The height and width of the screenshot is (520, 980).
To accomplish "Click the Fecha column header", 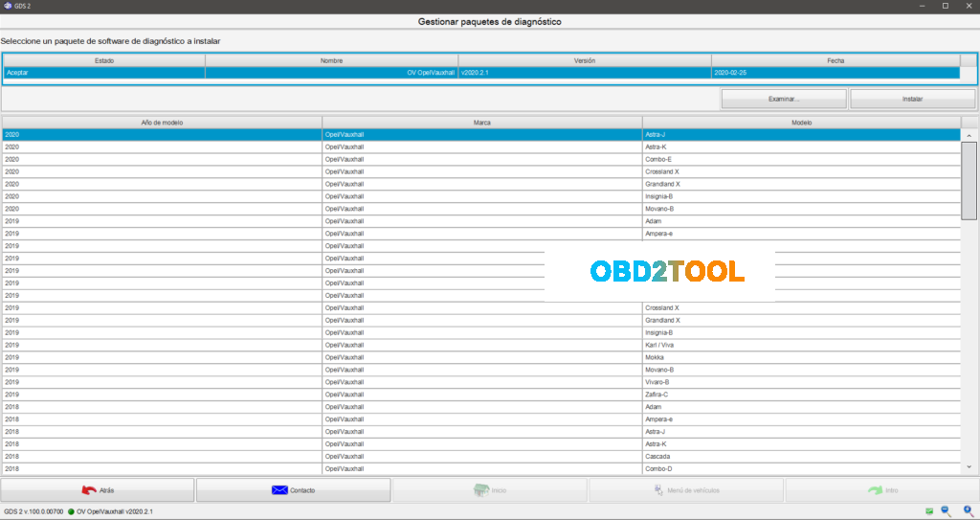I will [x=835, y=60].
